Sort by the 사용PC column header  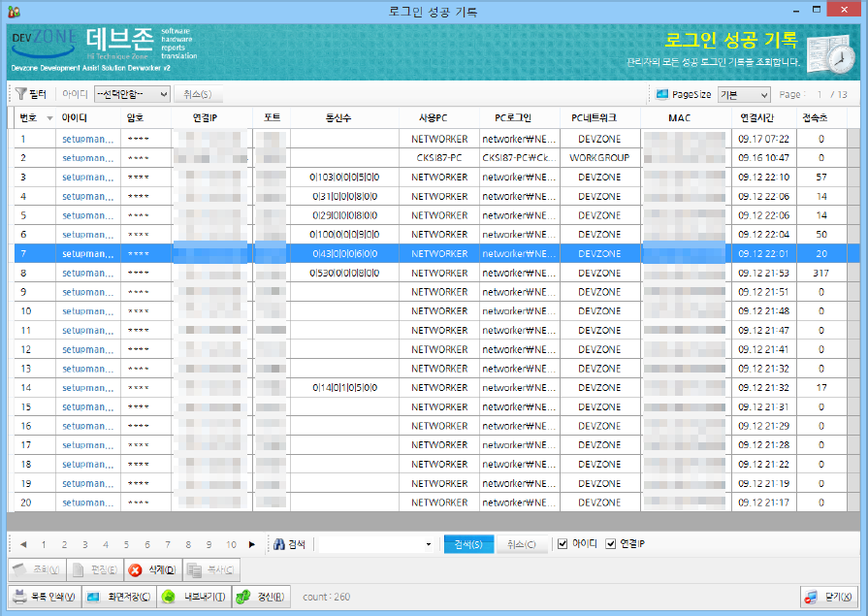439,118
